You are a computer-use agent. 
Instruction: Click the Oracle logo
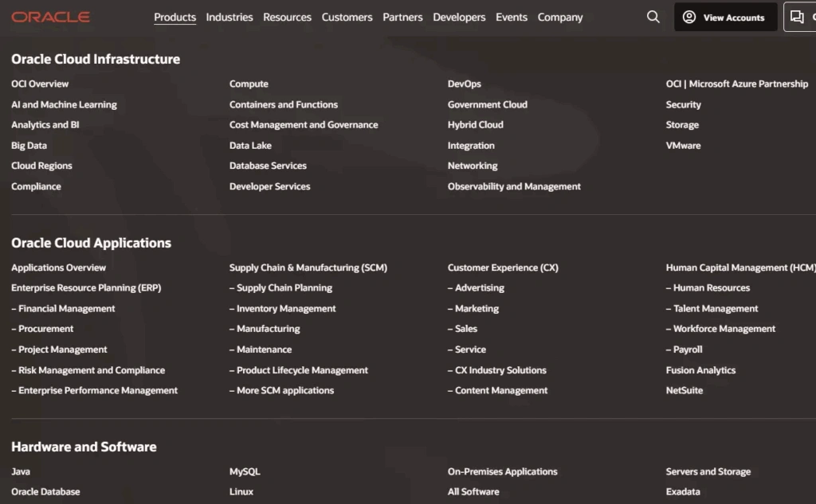coord(50,17)
